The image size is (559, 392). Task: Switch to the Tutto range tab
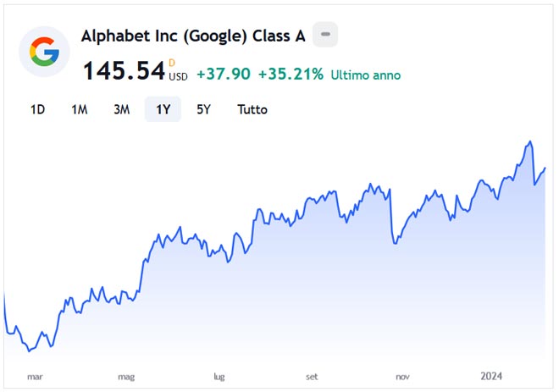(x=252, y=109)
